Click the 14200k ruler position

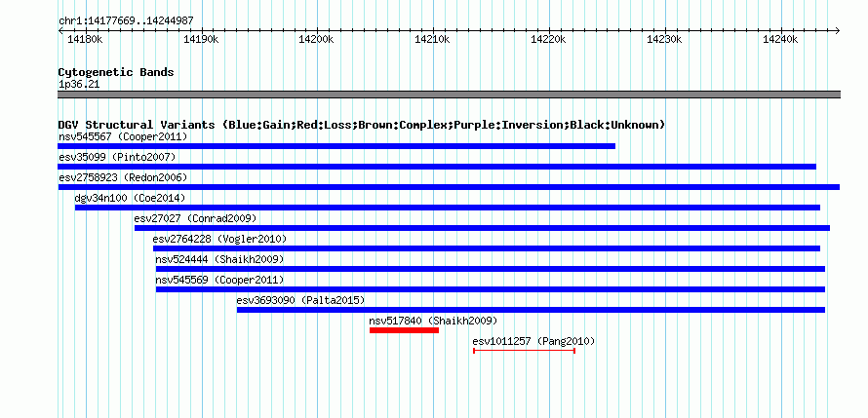pos(317,39)
